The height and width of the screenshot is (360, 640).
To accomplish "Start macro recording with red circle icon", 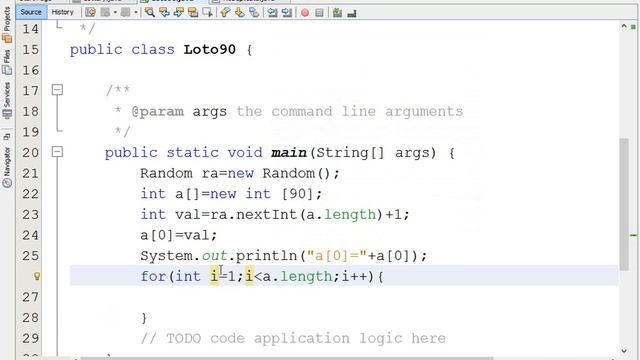I will pos(305,13).
